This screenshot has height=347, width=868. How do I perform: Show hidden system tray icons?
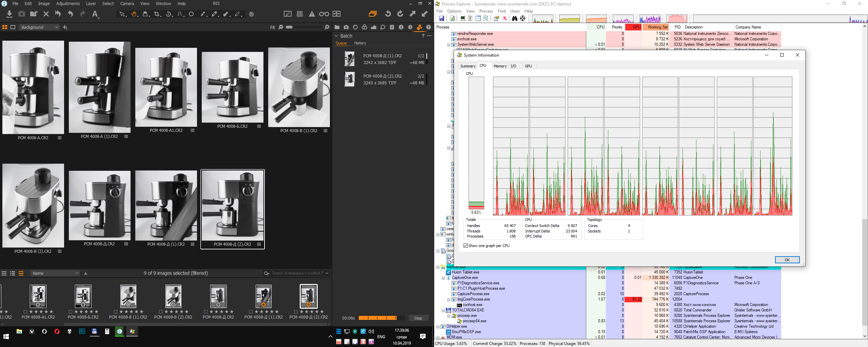coord(330,336)
